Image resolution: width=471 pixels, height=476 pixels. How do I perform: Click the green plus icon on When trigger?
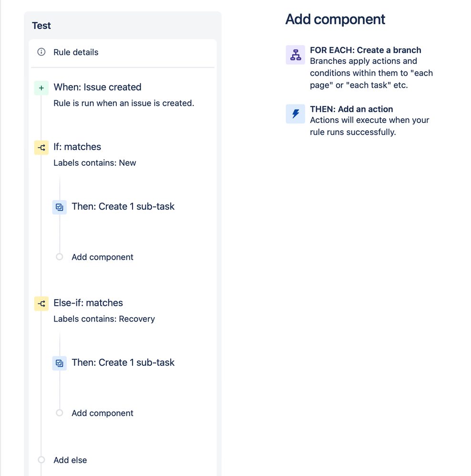(x=41, y=88)
